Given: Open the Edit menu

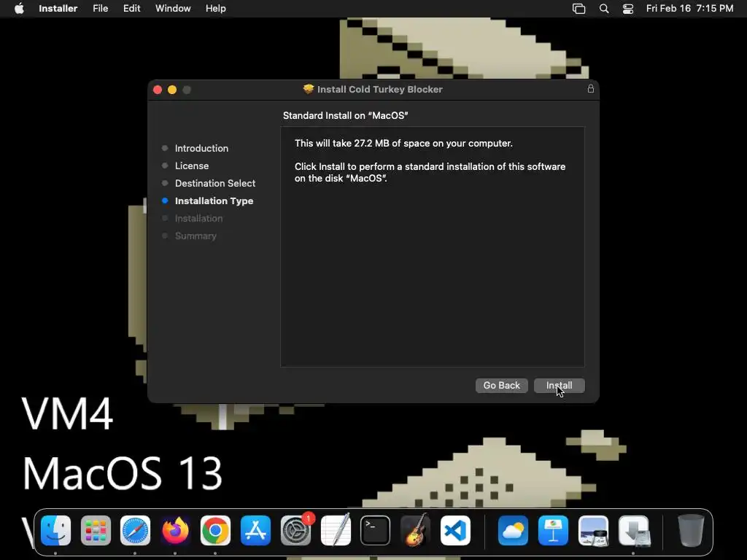Looking at the screenshot, I should point(131,9).
